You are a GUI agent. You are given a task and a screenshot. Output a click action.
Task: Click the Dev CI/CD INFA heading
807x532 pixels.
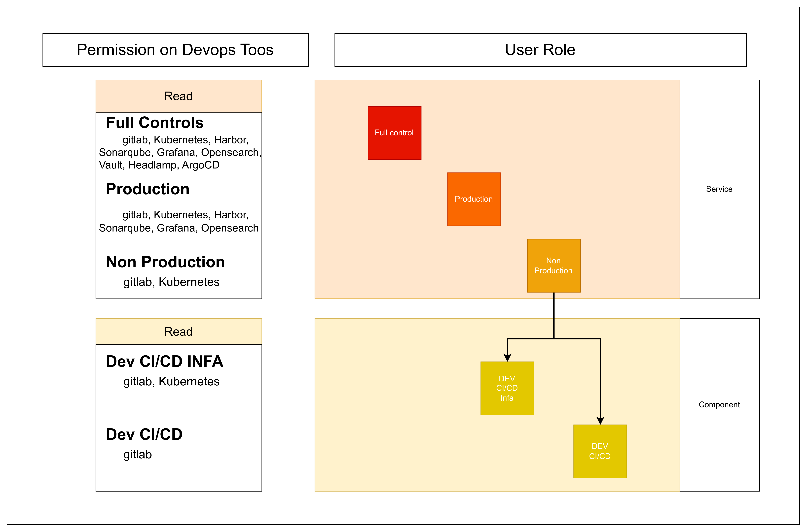[165, 361]
